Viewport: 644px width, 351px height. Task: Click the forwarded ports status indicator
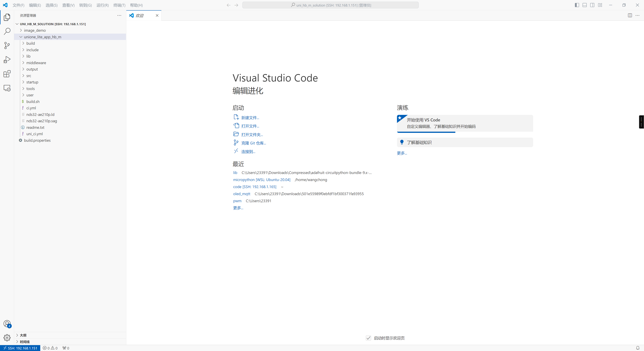[66, 348]
